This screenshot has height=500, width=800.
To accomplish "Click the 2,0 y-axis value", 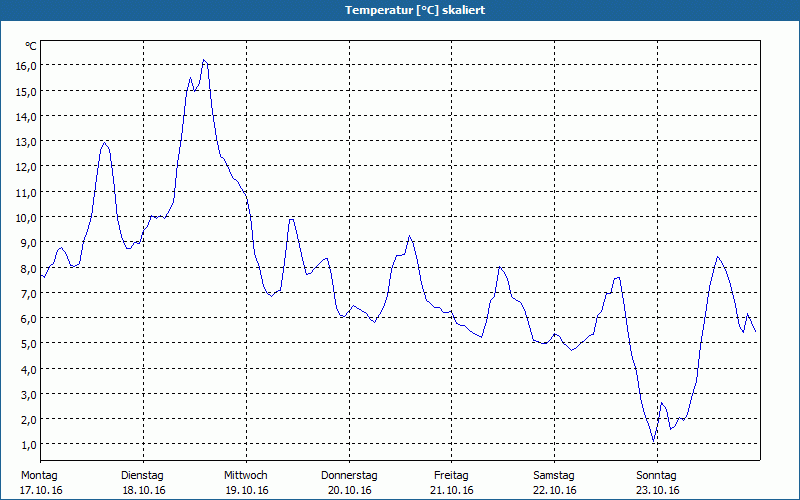I will (29, 419).
